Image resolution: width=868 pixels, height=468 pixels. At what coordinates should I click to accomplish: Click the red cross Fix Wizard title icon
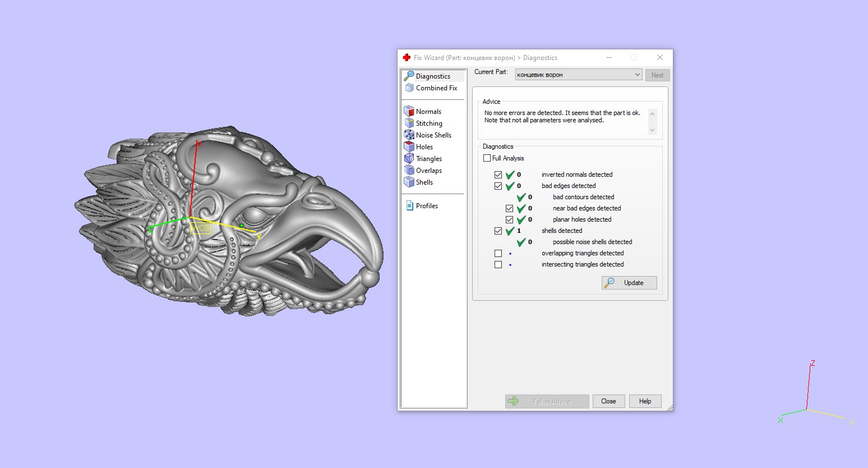[407, 58]
